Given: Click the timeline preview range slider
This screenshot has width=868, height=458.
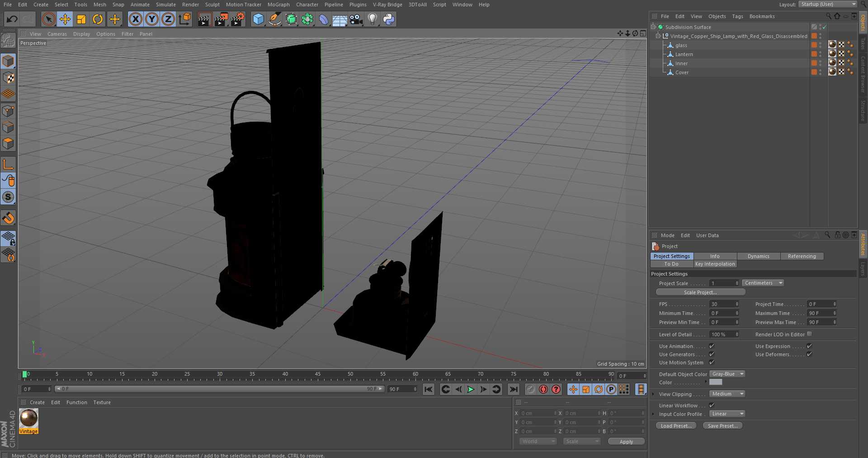Looking at the screenshot, I should pyautogui.click(x=219, y=389).
